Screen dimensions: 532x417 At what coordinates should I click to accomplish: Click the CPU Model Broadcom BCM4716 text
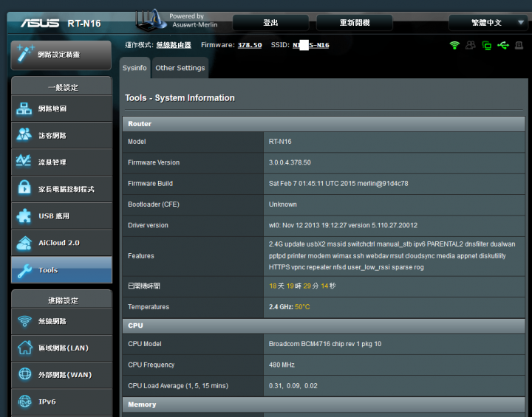pos(325,344)
